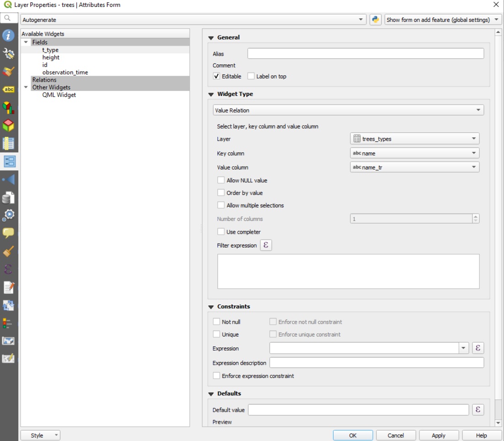The width and height of the screenshot is (504, 441).
Task: Click the OK button
Action: (x=352, y=435)
